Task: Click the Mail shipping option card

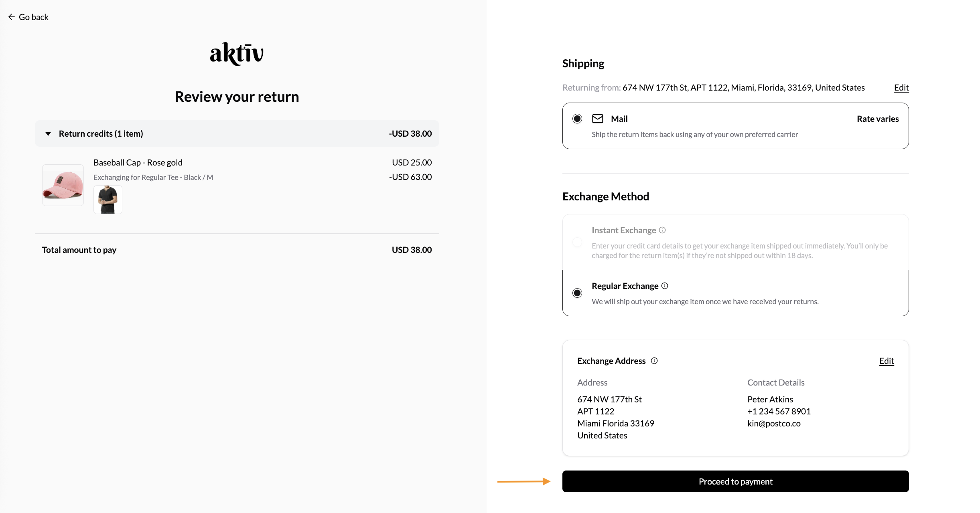Action: coord(735,126)
